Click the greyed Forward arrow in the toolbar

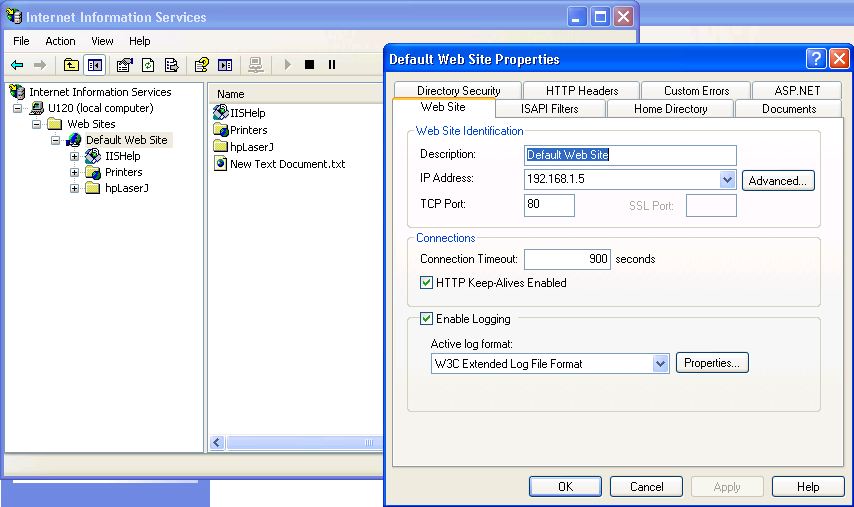40,65
